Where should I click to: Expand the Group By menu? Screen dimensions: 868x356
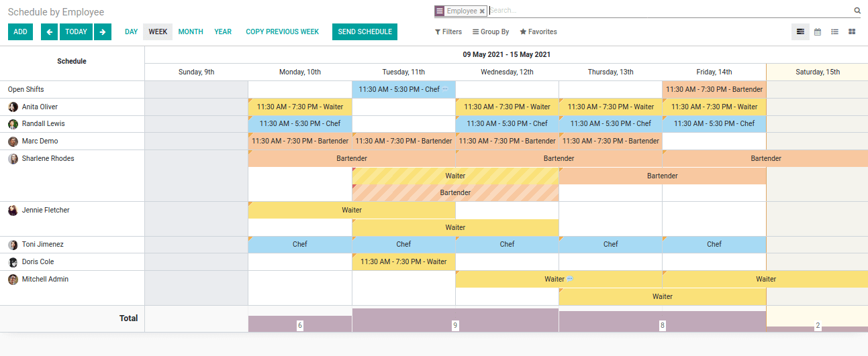(491, 32)
